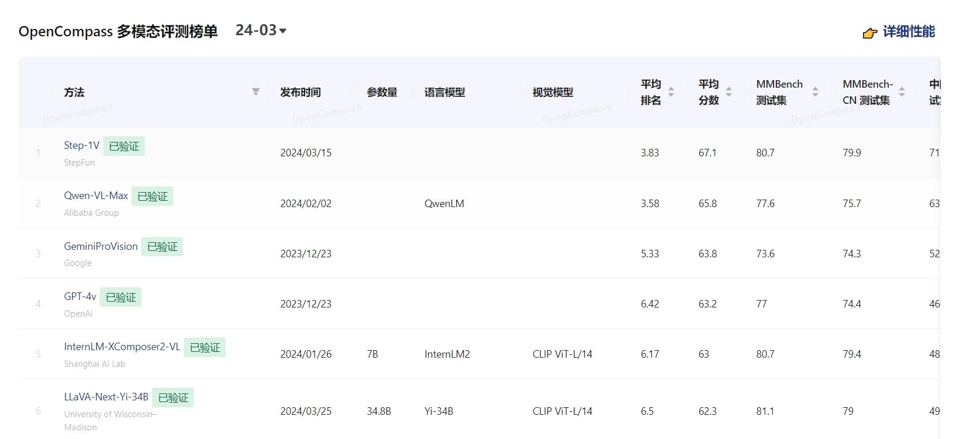Click the pointing hand icon beside 详细性能
This screenshot has height=439, width=980.
[869, 33]
